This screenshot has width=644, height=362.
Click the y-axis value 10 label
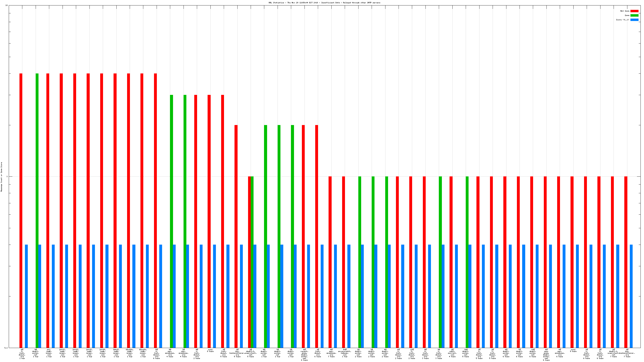pos(7,5)
